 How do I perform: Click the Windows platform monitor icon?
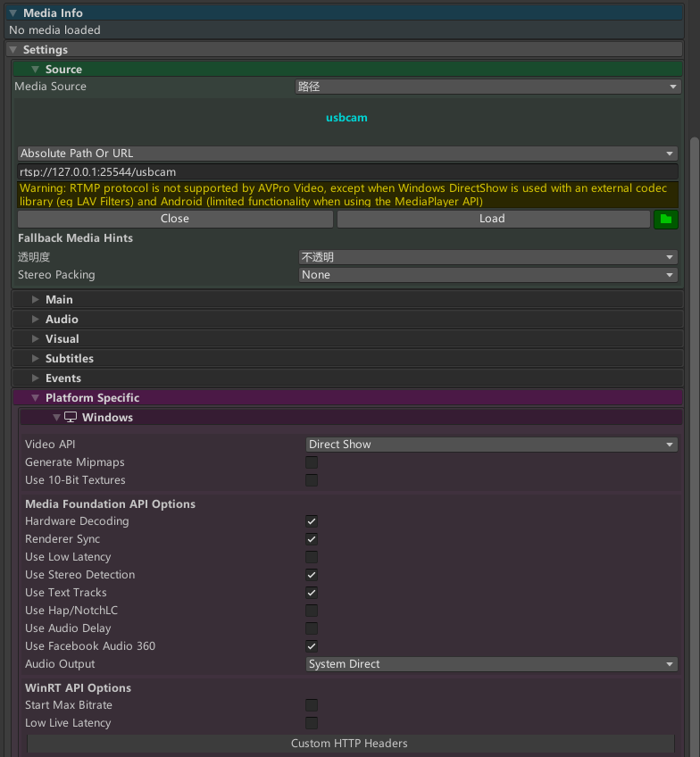point(71,417)
